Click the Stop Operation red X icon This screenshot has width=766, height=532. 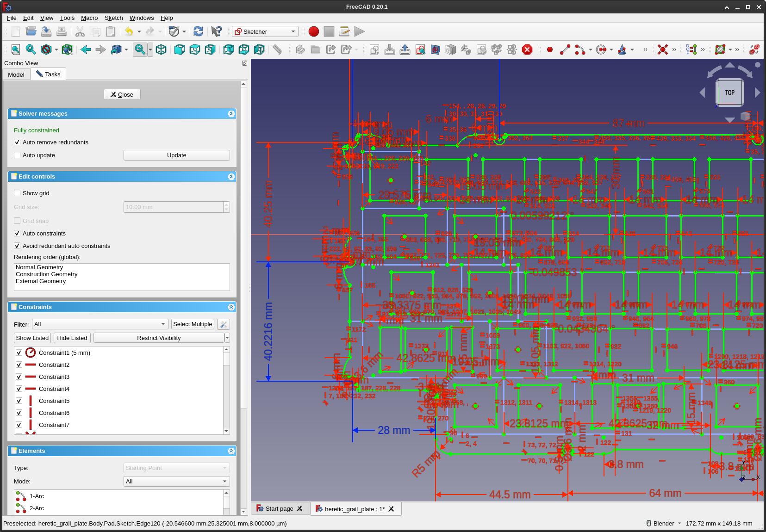[x=527, y=49]
